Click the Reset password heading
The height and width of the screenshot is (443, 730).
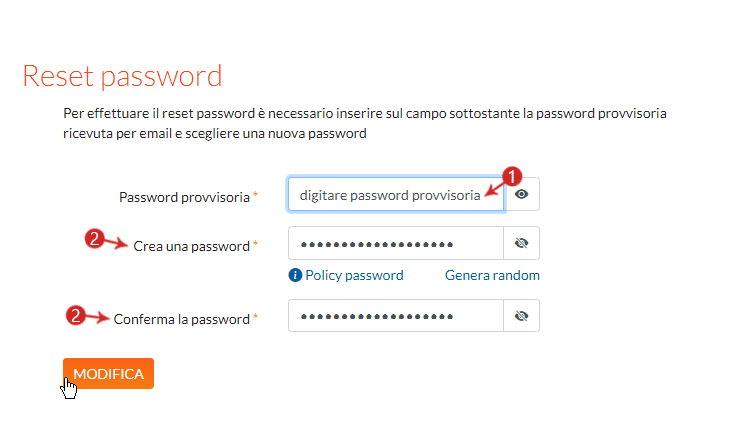(122, 76)
